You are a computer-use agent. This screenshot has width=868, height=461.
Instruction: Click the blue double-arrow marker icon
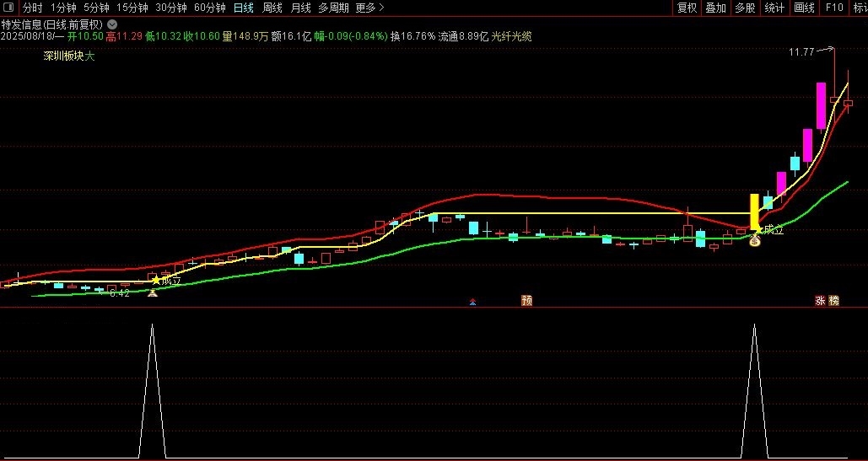(472, 302)
